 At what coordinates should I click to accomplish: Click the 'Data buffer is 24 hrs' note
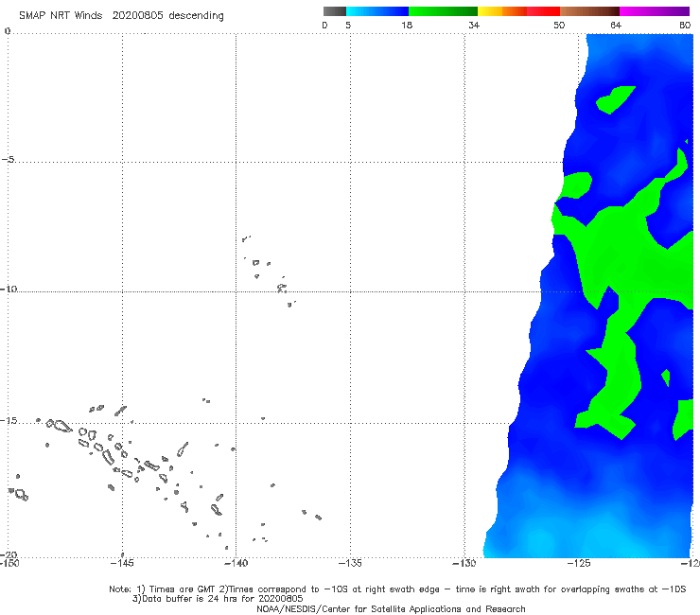(x=218, y=599)
